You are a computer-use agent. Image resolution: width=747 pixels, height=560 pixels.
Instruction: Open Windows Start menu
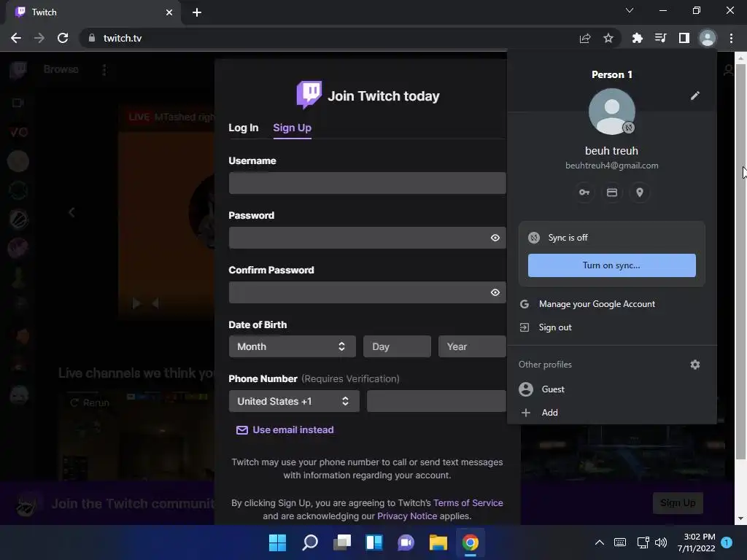(277, 542)
